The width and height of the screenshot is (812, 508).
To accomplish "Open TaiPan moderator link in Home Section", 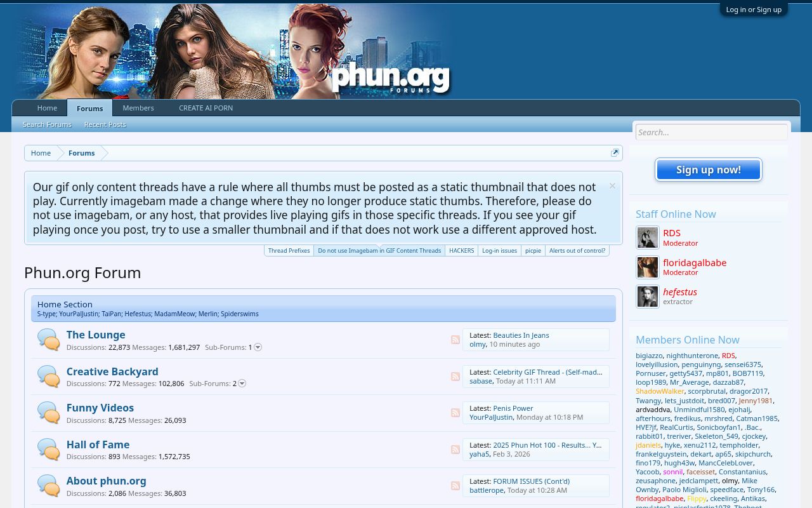I will 111,314.
